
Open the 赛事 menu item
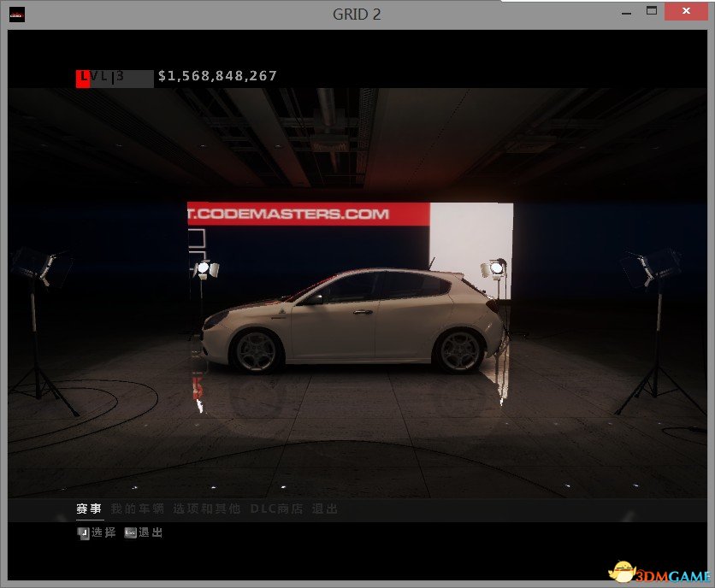tap(89, 509)
